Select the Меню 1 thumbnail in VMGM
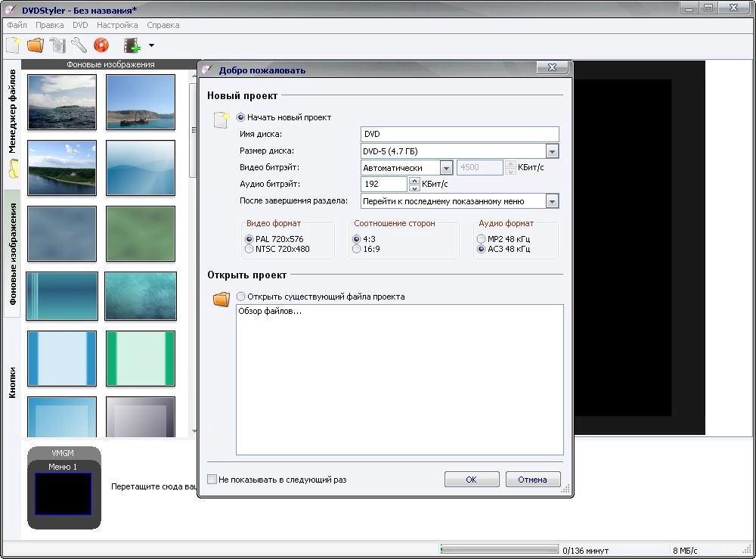Screen dimensions: 756x559 point(63,493)
